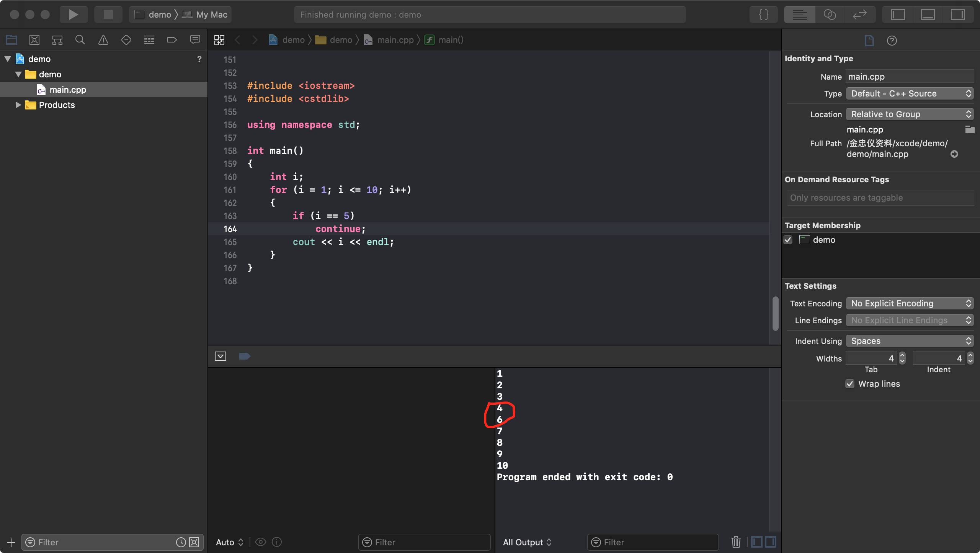Open the Auto variables view selector
This screenshot has height=553, width=980.
coord(229,542)
